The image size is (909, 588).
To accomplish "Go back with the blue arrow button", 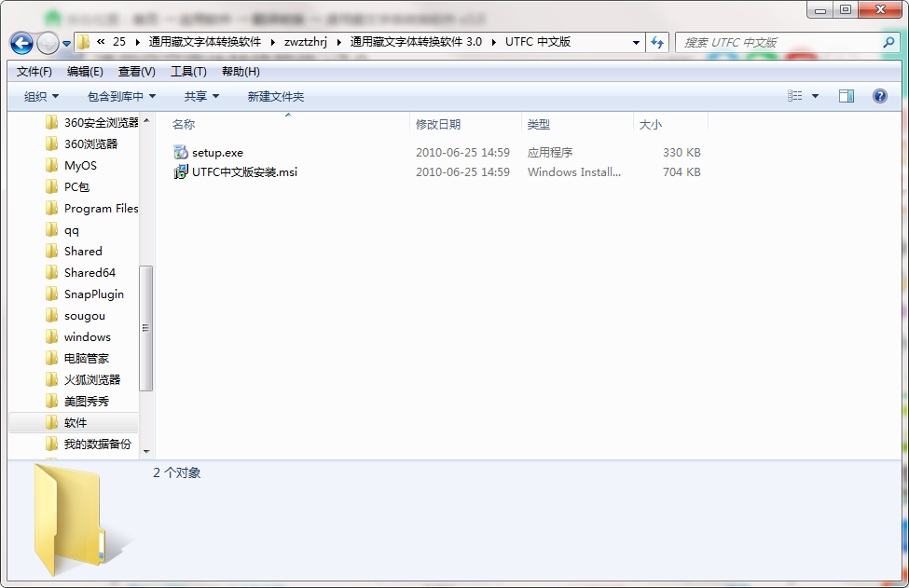I will pyautogui.click(x=22, y=43).
